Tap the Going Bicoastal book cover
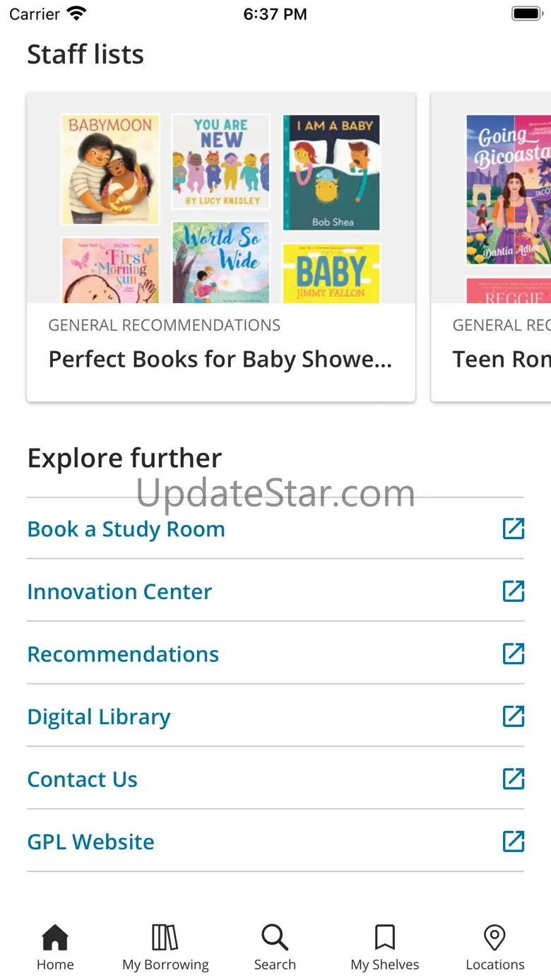This screenshot has height=980, width=551. 507,189
